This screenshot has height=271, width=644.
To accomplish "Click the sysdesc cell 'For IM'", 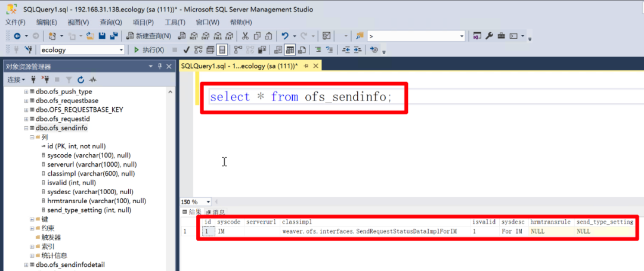I will click(x=513, y=231).
